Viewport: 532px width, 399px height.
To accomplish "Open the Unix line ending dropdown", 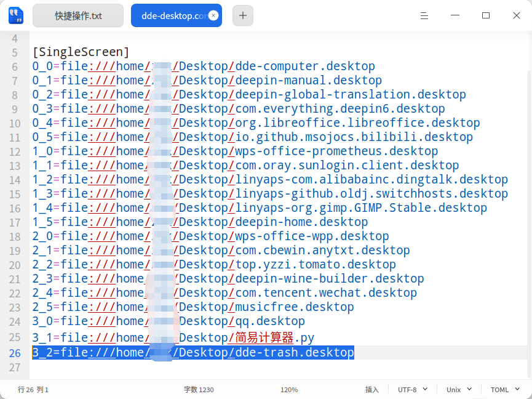I will [x=459, y=390].
